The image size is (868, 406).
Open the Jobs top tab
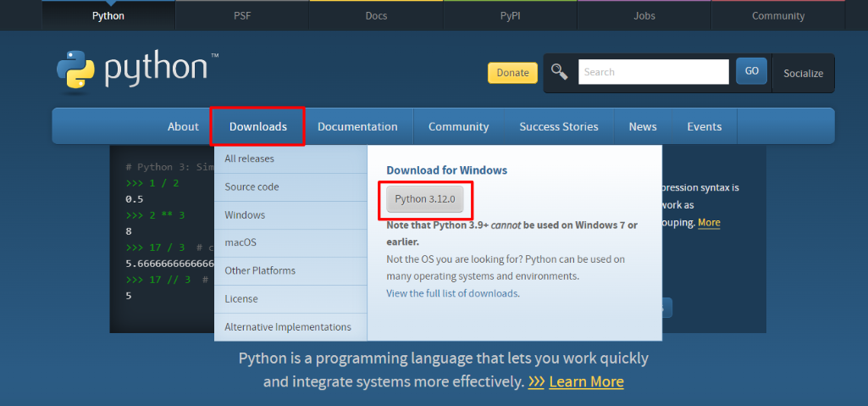tap(644, 15)
